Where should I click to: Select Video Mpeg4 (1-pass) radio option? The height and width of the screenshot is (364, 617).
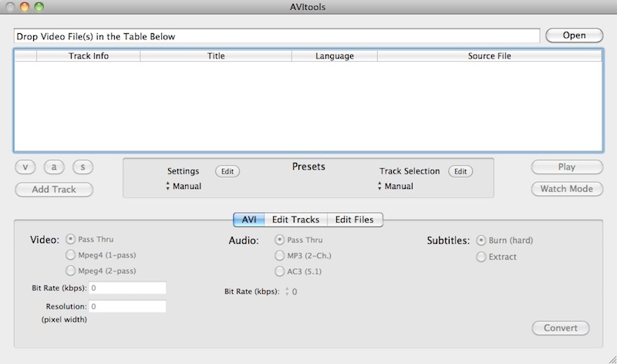[71, 255]
